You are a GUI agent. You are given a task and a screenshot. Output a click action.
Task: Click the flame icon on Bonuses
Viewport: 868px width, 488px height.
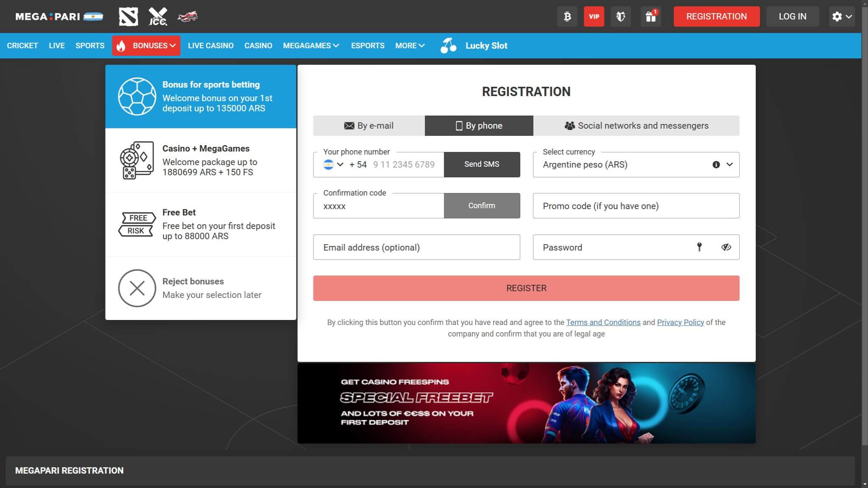[x=121, y=46]
